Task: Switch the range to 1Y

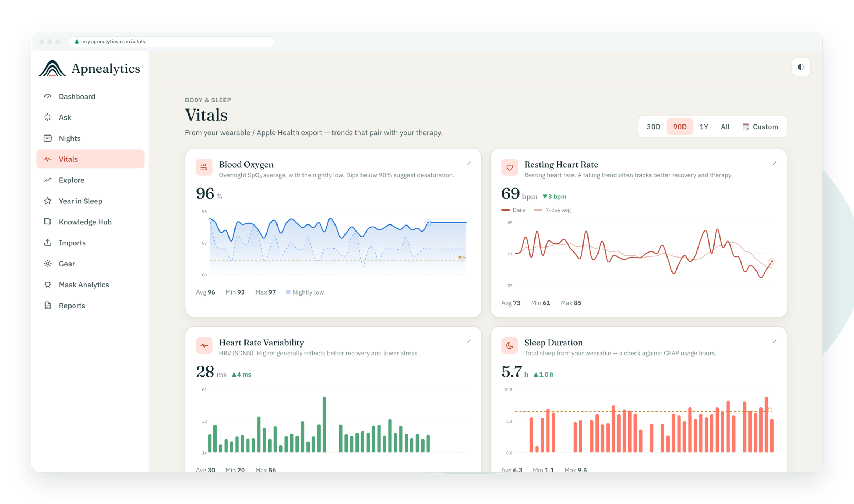Action: (704, 127)
